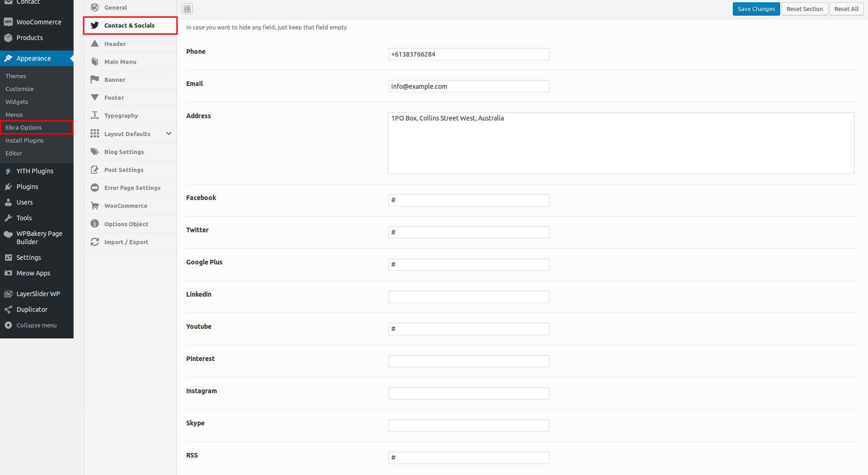Click the Header triangle icon
868x475 pixels.
95,44
